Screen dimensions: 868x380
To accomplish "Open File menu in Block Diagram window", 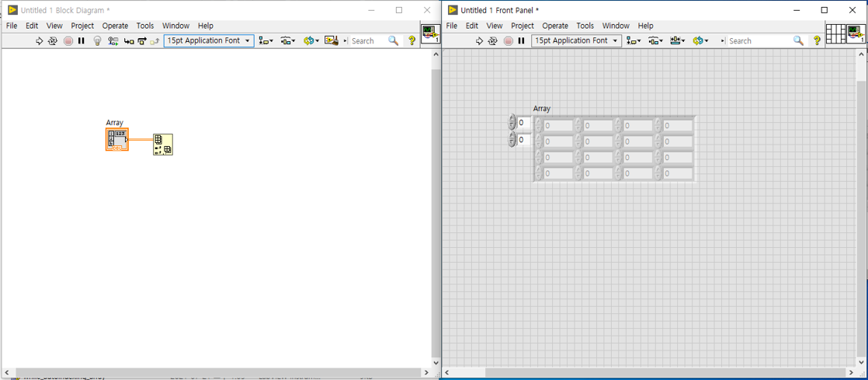I will [12, 26].
